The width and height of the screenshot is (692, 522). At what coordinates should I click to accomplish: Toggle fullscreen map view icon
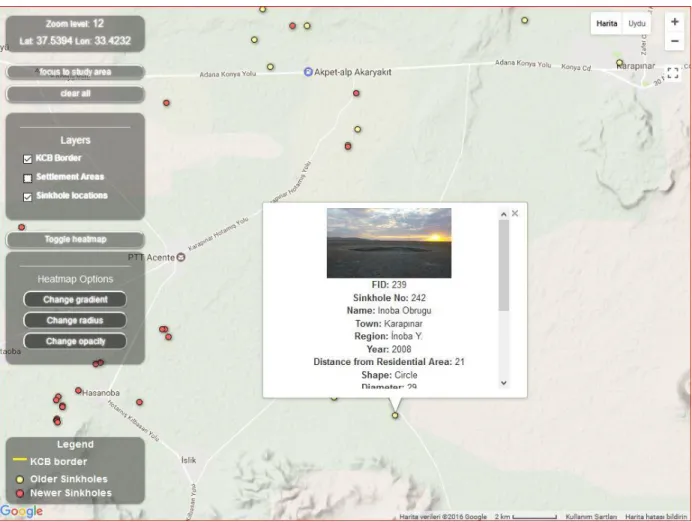(673, 73)
